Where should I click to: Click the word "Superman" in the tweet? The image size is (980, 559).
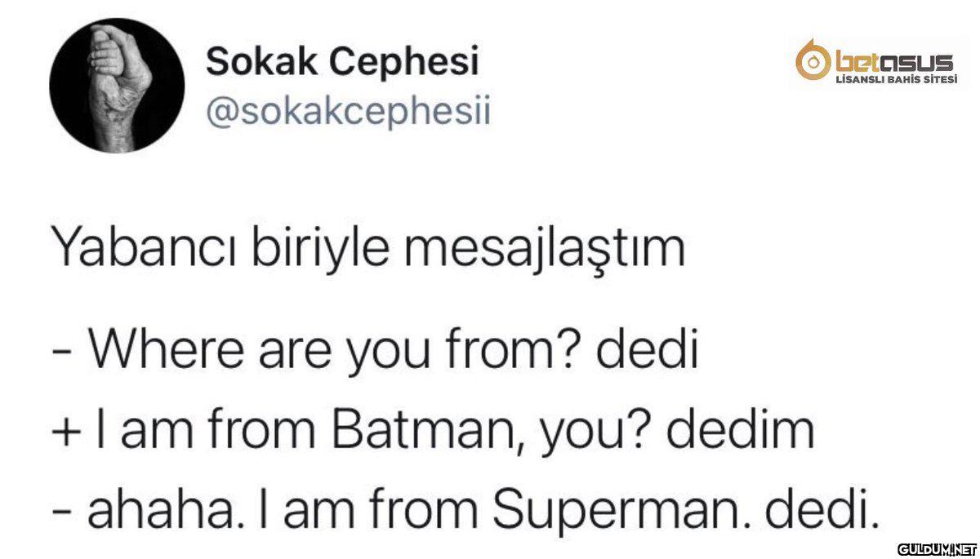tap(608, 508)
